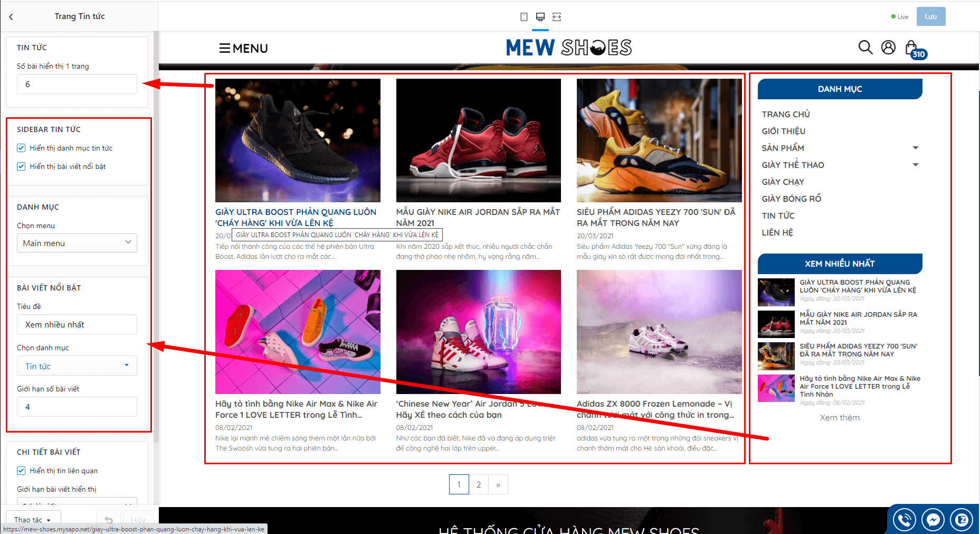Open the 'Tin tức' category dropdown
Image resolution: width=980 pixels, height=534 pixels.
77,366
